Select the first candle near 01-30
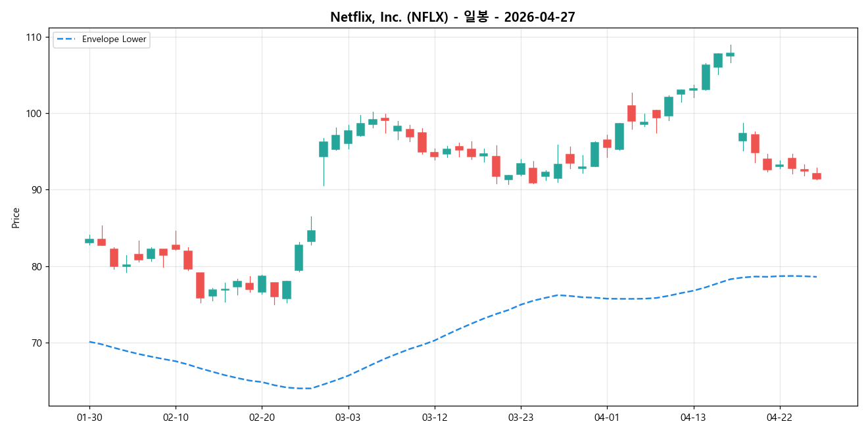868x434 pixels. [90, 241]
